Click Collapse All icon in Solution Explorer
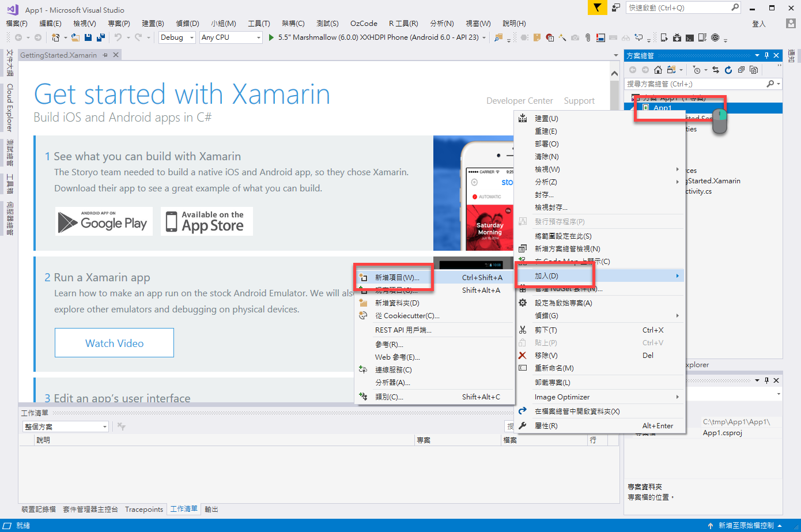Image resolution: width=801 pixels, height=532 pixels. coord(741,70)
